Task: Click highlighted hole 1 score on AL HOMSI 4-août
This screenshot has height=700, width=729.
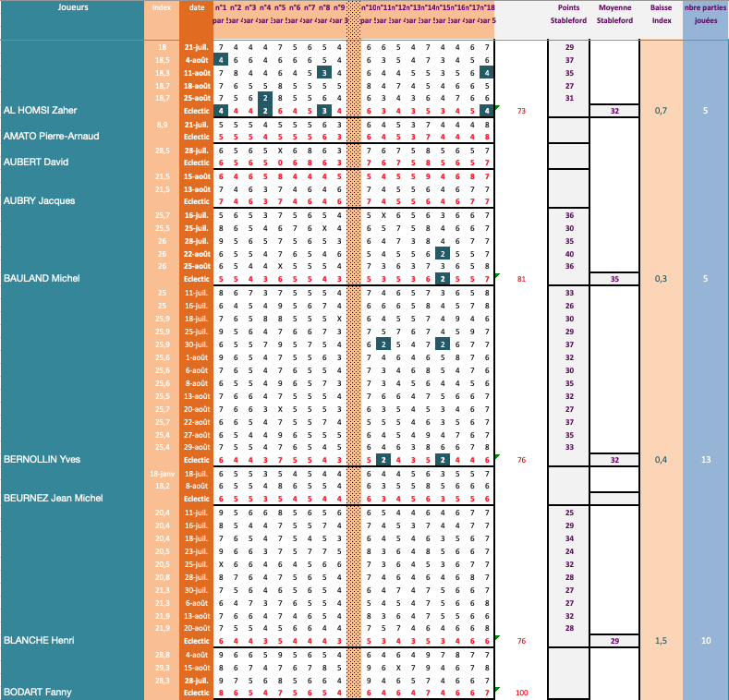Action: tap(221, 60)
